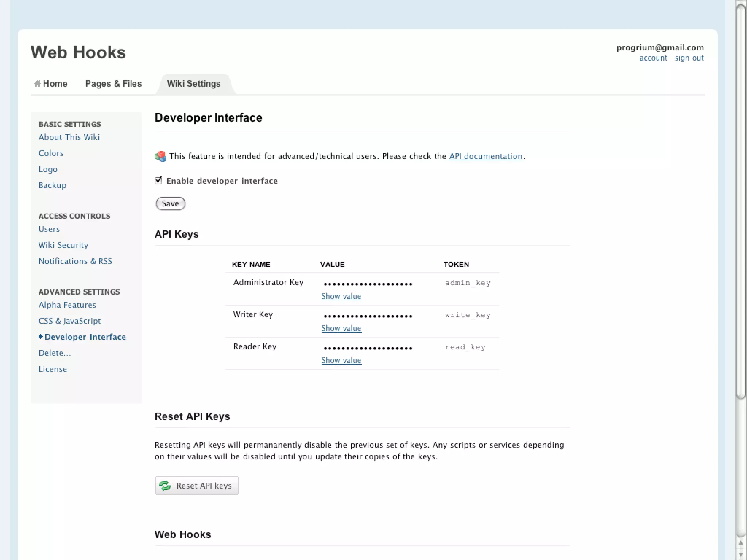
Task: Open the Colors settings page
Action: [x=51, y=153]
